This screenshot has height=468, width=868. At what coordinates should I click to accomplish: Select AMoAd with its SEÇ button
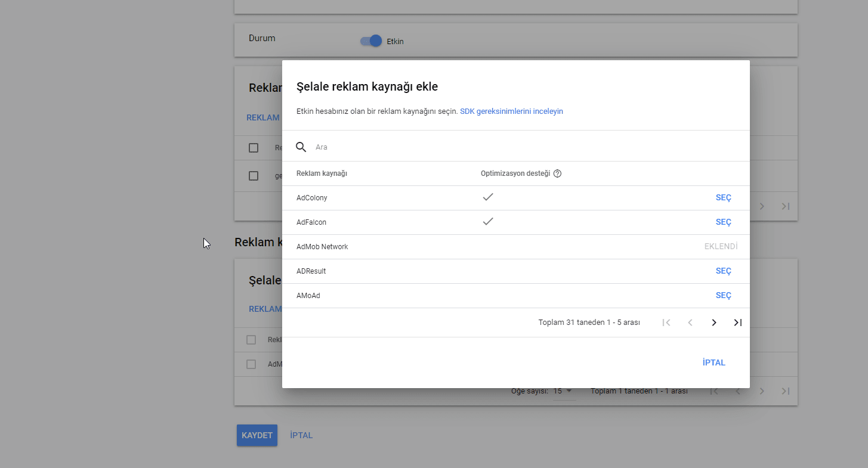(x=724, y=296)
